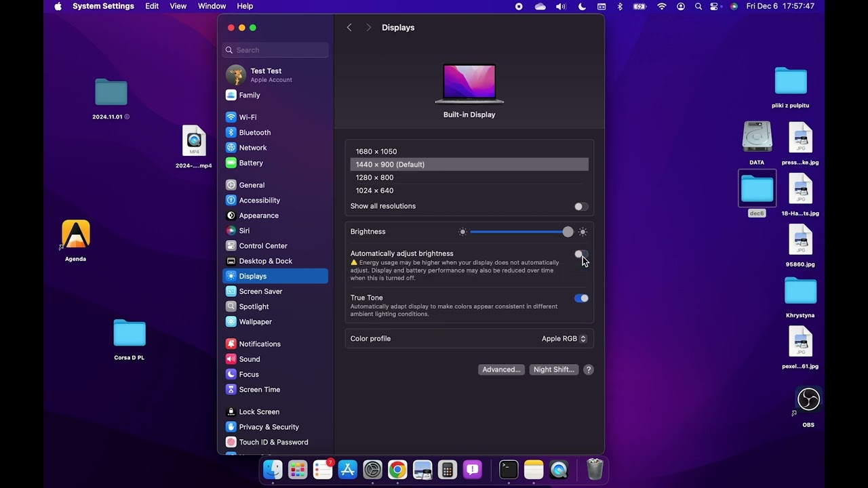Open Lock Screen settings
Viewport: 868px width, 488px height.
[275, 412]
